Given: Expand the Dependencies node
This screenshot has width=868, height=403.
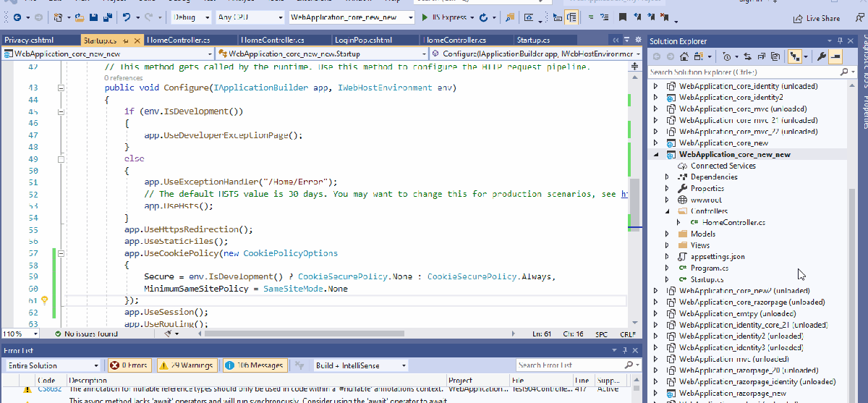Looking at the screenshot, I should pyautogui.click(x=668, y=177).
